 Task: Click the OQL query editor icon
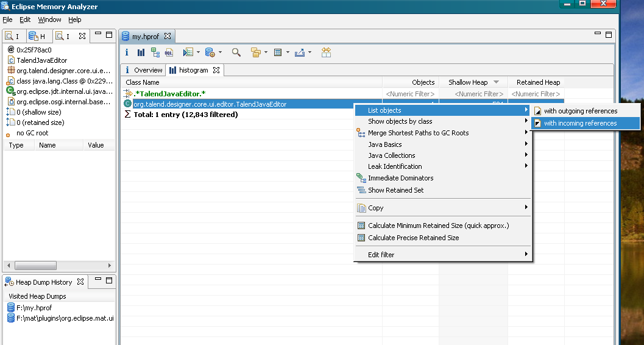click(169, 52)
